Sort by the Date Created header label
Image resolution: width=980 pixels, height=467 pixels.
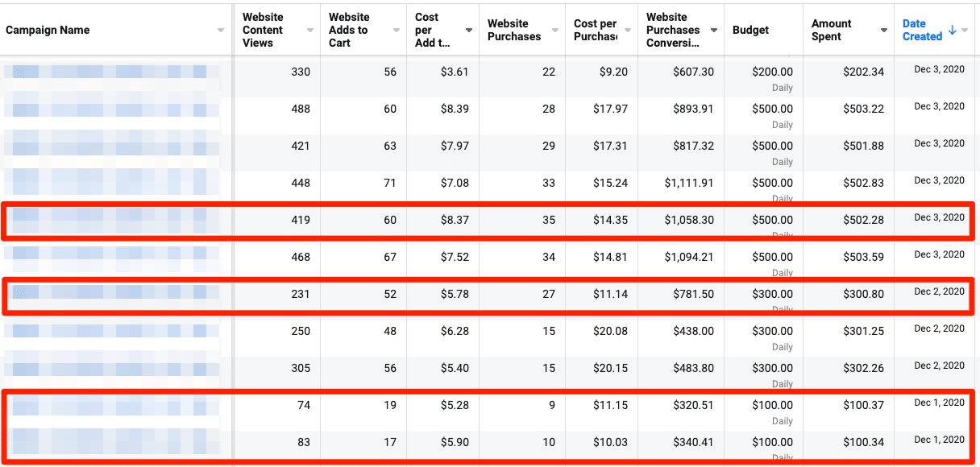coord(922,30)
